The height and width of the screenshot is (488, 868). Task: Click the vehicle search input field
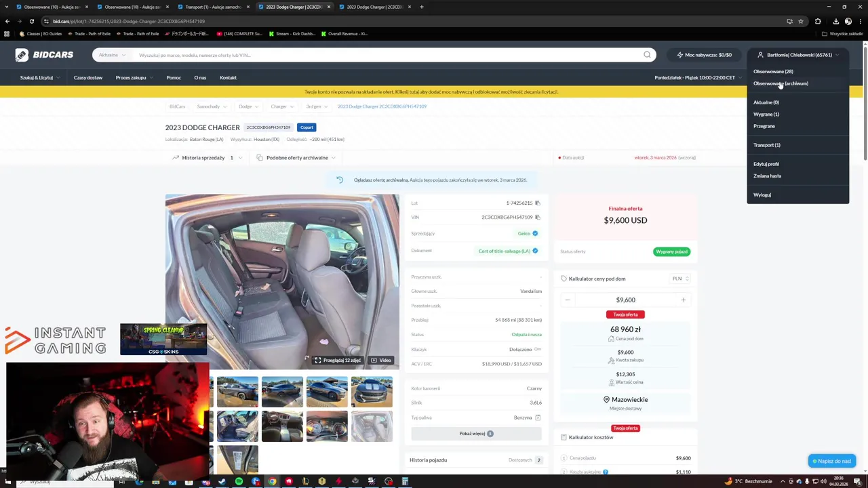387,55
